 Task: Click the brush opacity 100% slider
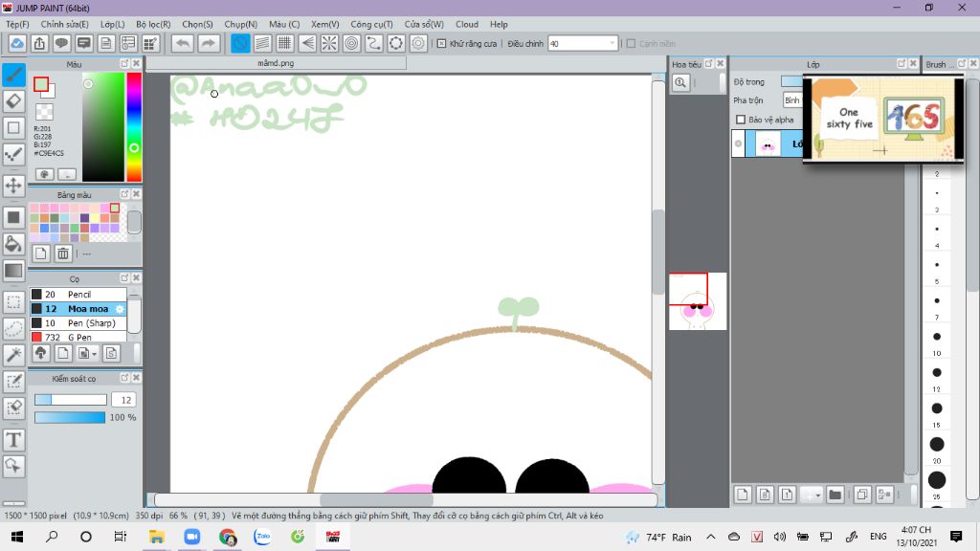[69, 417]
